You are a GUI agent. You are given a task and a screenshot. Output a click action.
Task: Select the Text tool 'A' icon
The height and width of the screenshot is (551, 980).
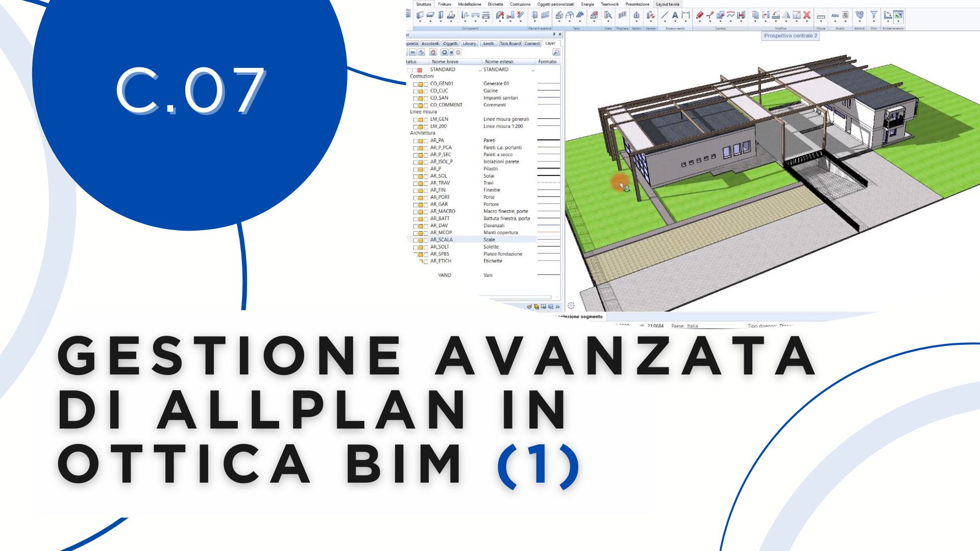[x=675, y=15]
